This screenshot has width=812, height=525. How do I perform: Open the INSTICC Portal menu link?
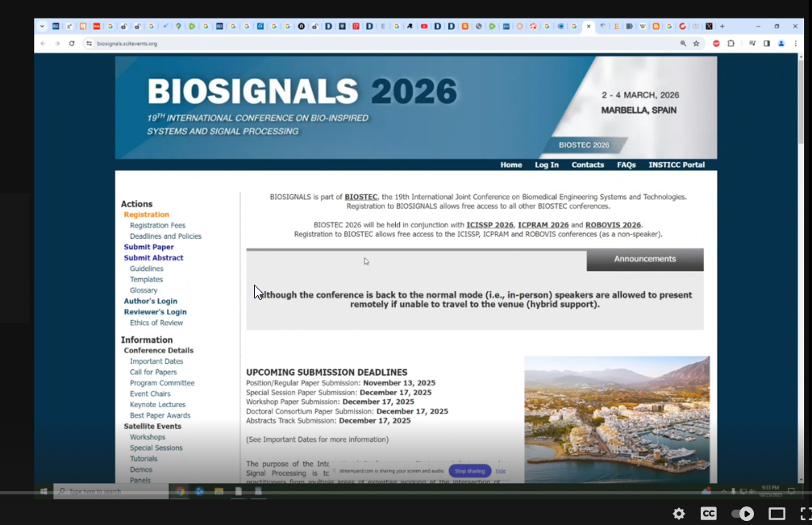point(677,165)
